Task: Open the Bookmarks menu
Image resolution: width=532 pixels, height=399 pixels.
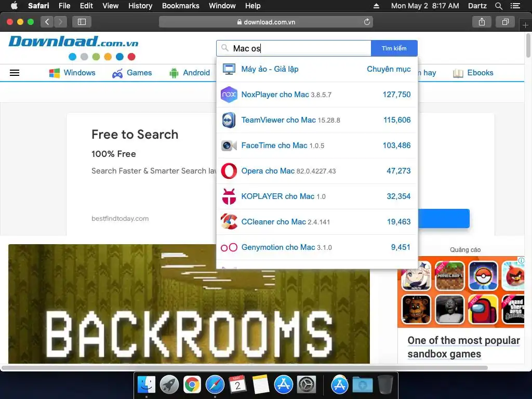Action: coord(180,6)
